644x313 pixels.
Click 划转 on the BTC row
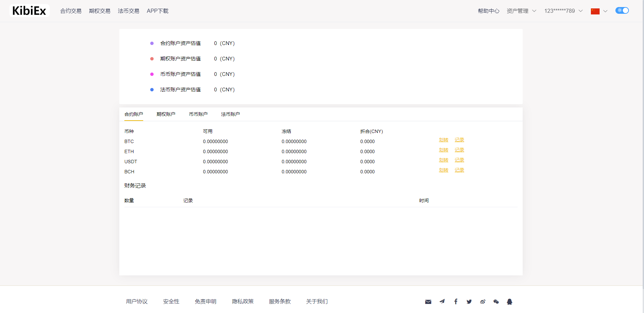(443, 140)
